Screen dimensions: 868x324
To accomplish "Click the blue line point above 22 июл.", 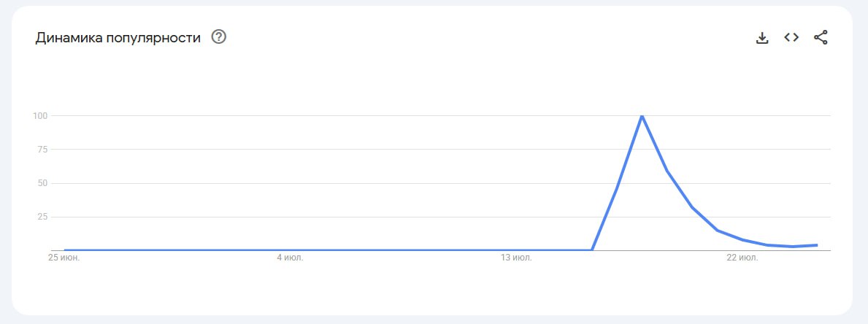I will click(x=742, y=239).
